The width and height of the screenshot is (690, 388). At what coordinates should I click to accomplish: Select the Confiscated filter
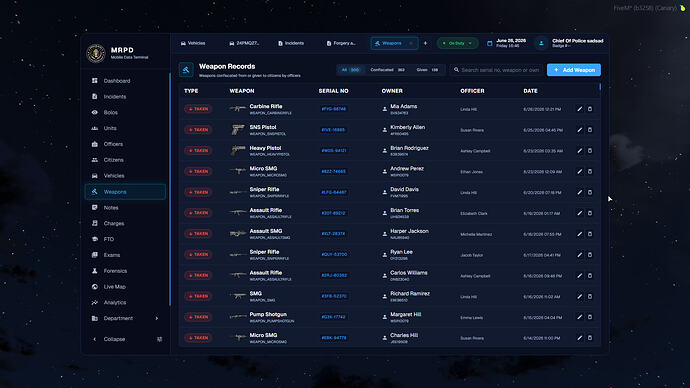pyautogui.click(x=387, y=70)
